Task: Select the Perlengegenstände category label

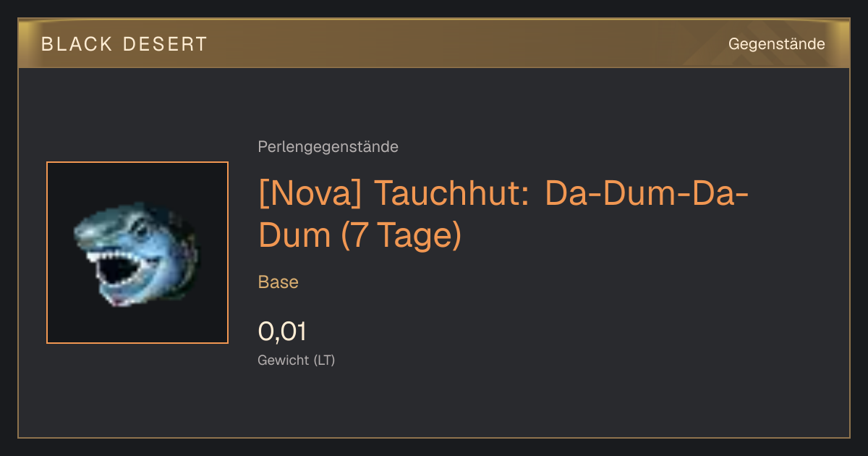Action: (x=328, y=147)
